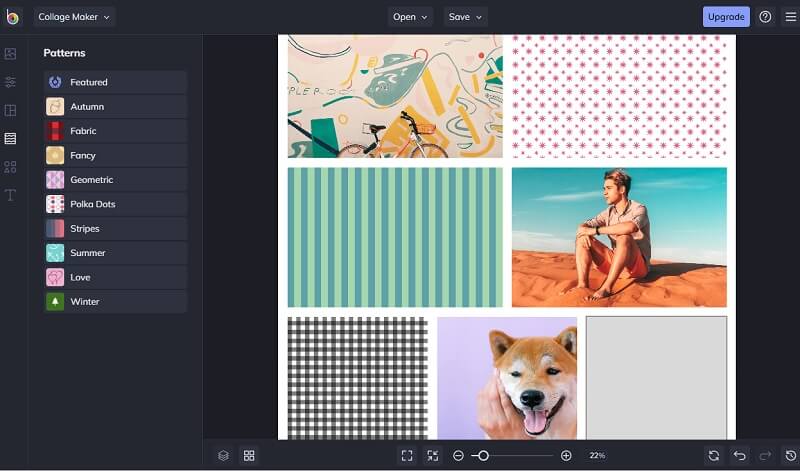Toggle fit-to-screen view icon
Screen dimensions: 800x471
(x=407, y=455)
